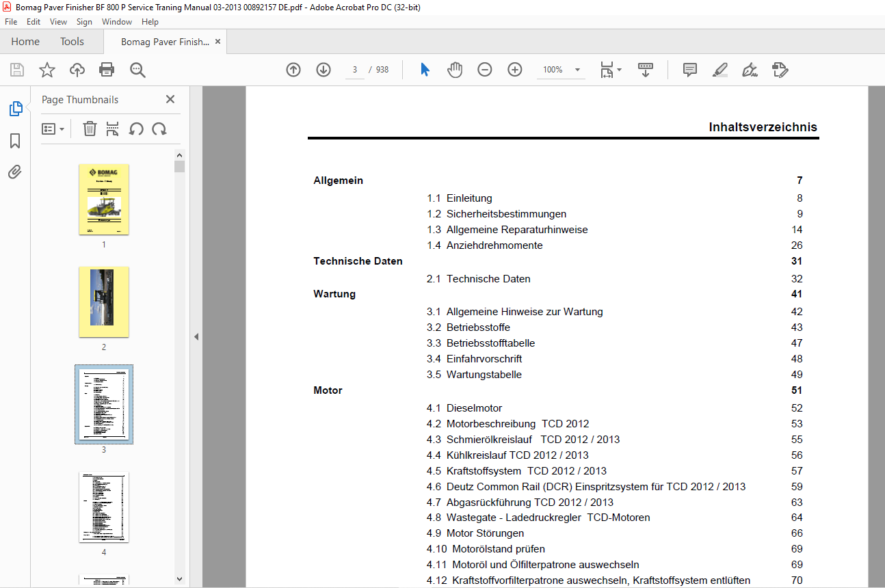Image resolution: width=885 pixels, height=588 pixels.
Task: Click the Motor section heading
Action: point(328,390)
